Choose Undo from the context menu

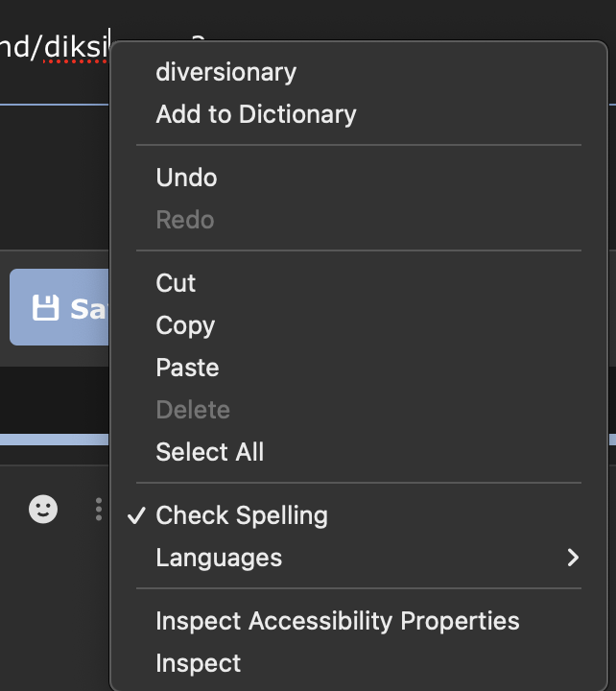point(186,178)
